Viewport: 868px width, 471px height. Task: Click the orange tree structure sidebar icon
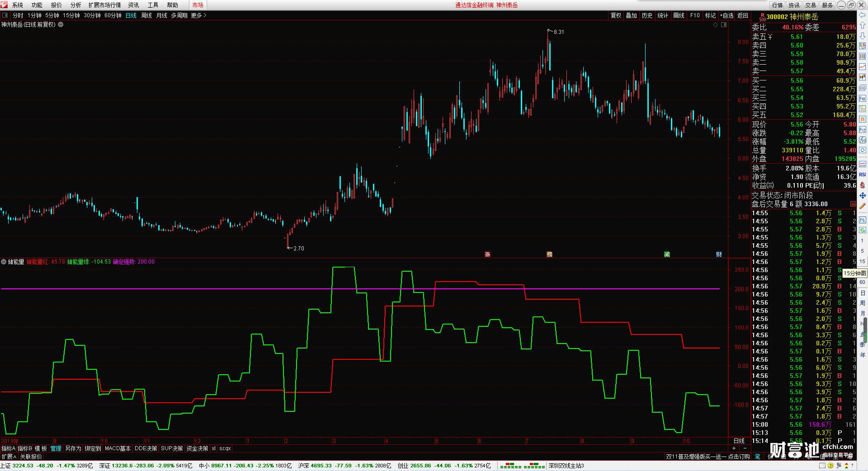click(862, 109)
